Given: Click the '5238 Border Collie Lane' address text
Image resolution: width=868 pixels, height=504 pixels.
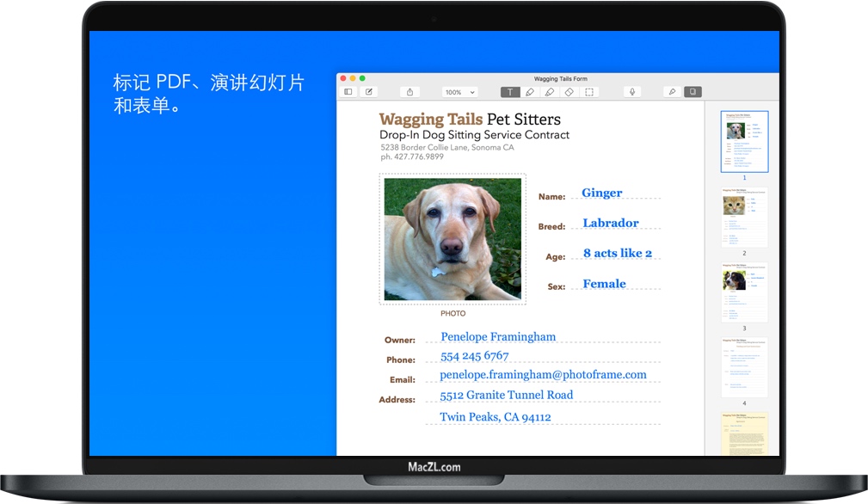Looking at the screenshot, I should click(447, 147).
